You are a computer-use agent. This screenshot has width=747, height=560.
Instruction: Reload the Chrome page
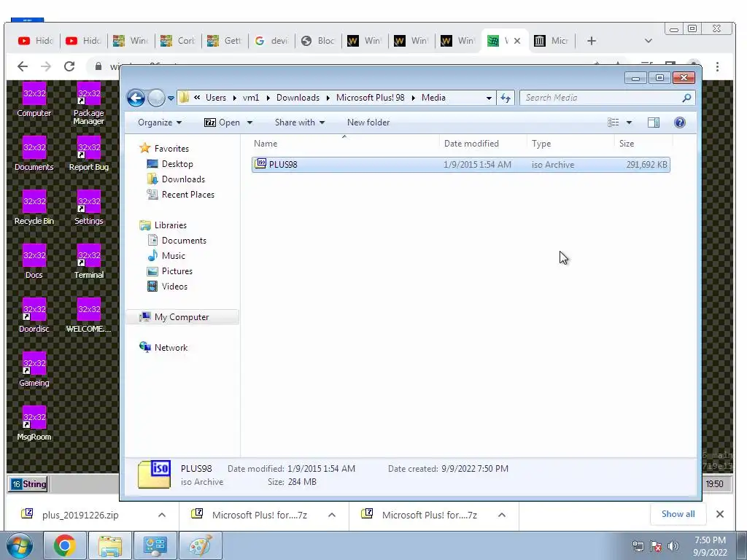click(x=69, y=66)
